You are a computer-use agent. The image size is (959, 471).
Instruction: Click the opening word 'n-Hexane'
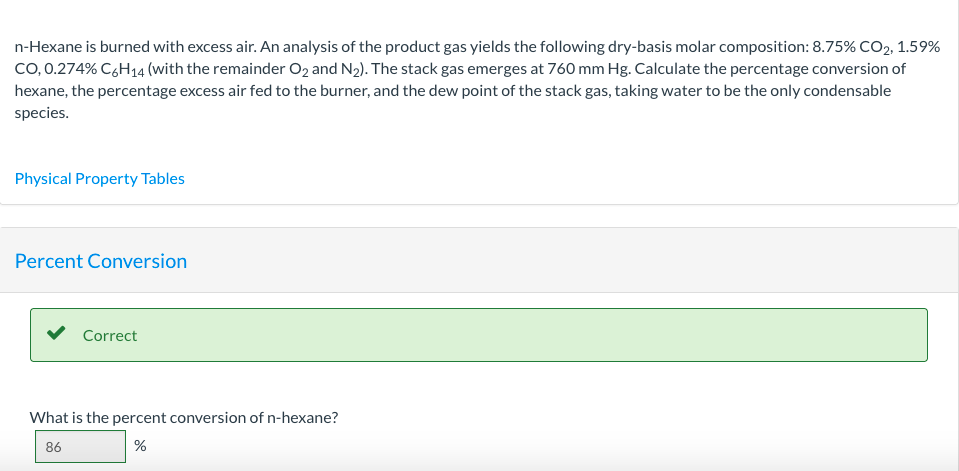(46, 47)
